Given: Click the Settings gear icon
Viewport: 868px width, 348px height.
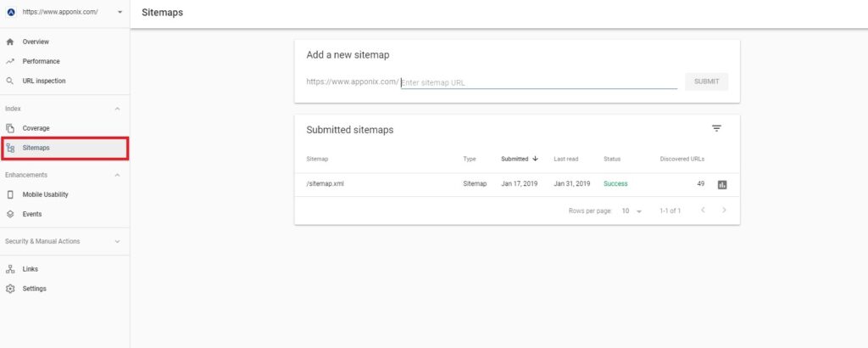Looking at the screenshot, I should (x=10, y=289).
